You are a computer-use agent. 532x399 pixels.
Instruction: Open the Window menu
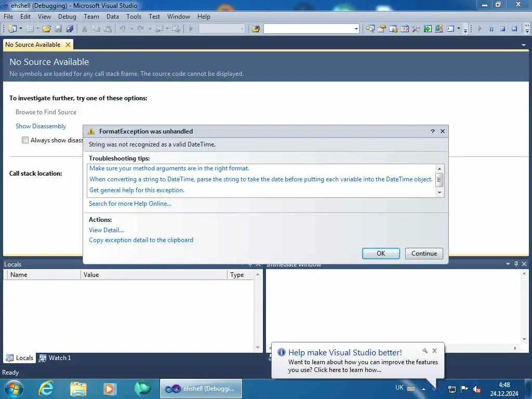pos(179,16)
